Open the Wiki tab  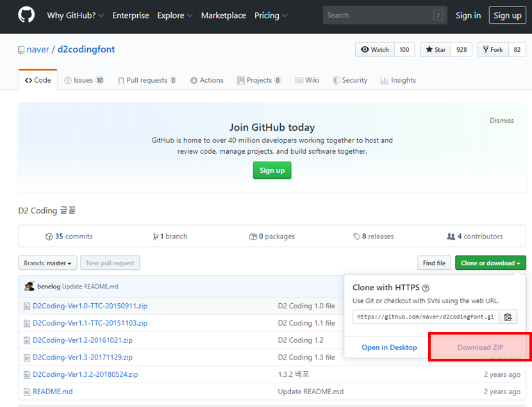click(307, 80)
